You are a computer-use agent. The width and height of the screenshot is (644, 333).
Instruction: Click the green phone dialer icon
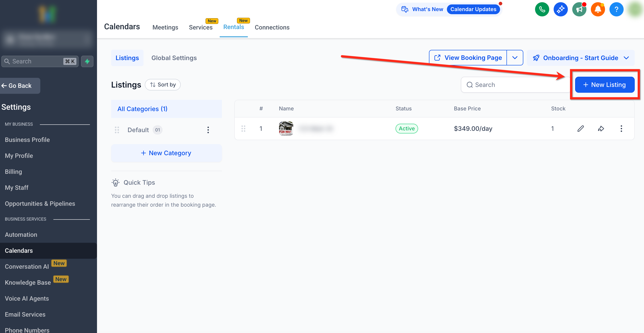point(542,10)
